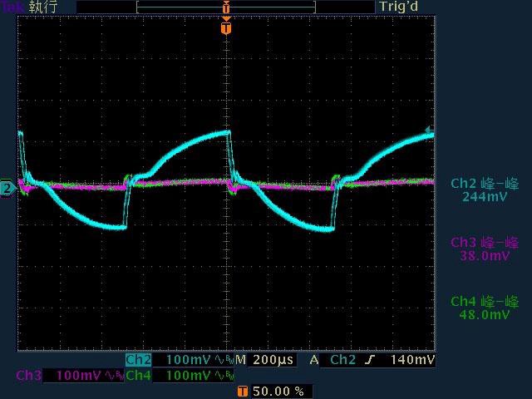Click the orange trigger position marker above graticule
The height and width of the screenshot is (399, 532).
[226, 28]
